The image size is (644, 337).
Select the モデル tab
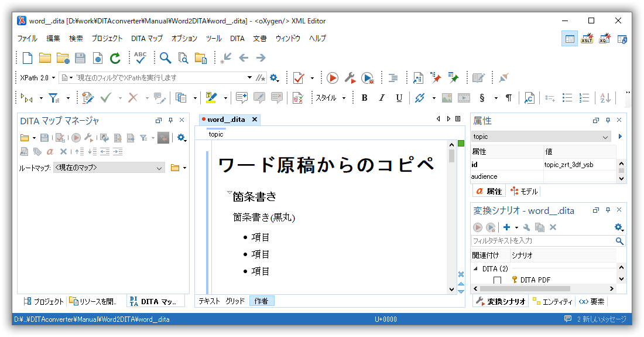click(524, 192)
